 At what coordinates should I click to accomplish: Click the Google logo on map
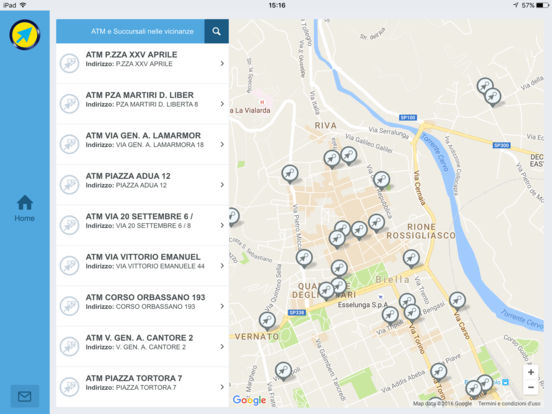pos(249,400)
